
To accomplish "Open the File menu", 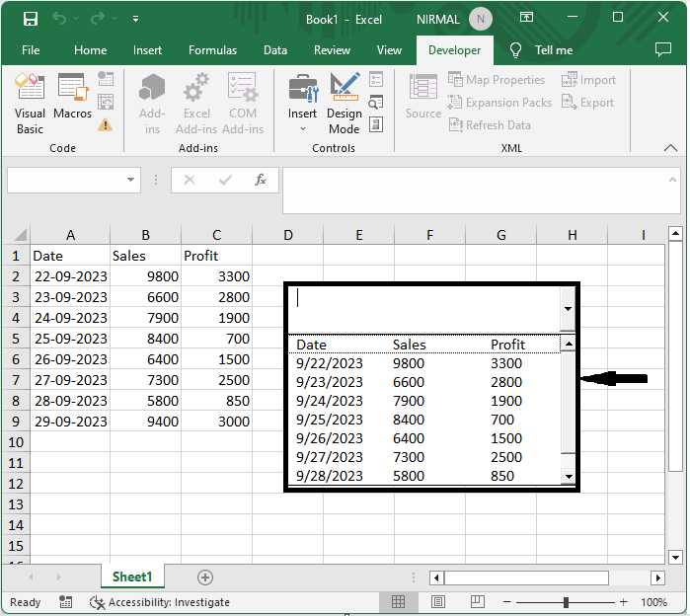I will tap(31, 50).
